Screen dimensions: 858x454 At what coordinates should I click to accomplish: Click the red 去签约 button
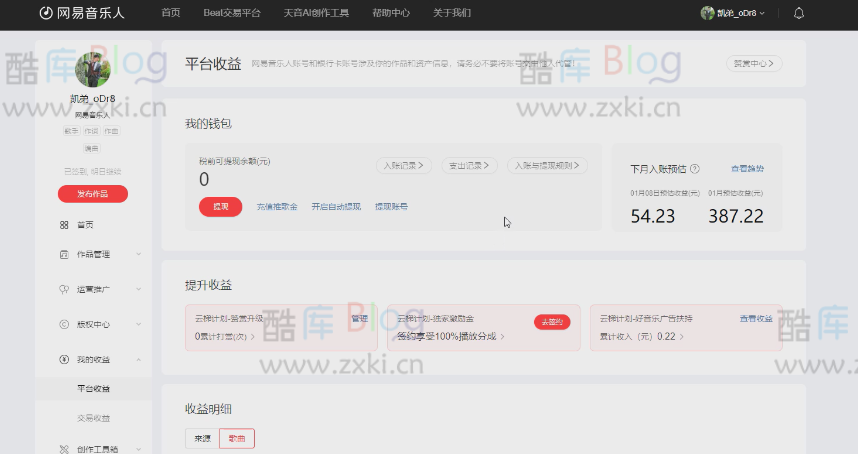tap(552, 322)
